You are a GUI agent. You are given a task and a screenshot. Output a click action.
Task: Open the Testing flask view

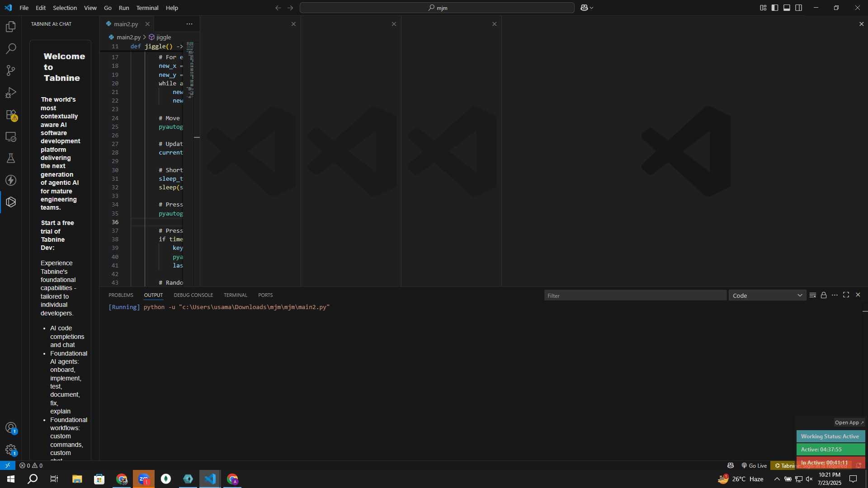tap(11, 158)
